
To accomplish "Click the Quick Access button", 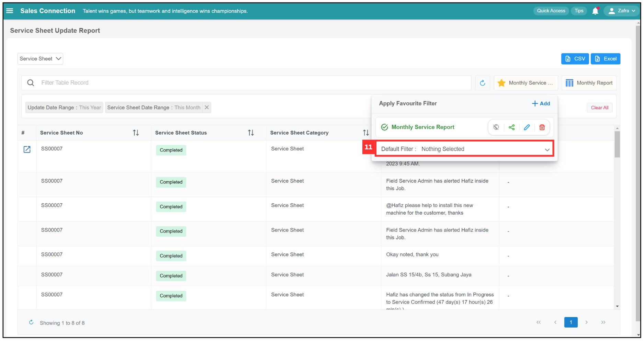I will coord(551,11).
